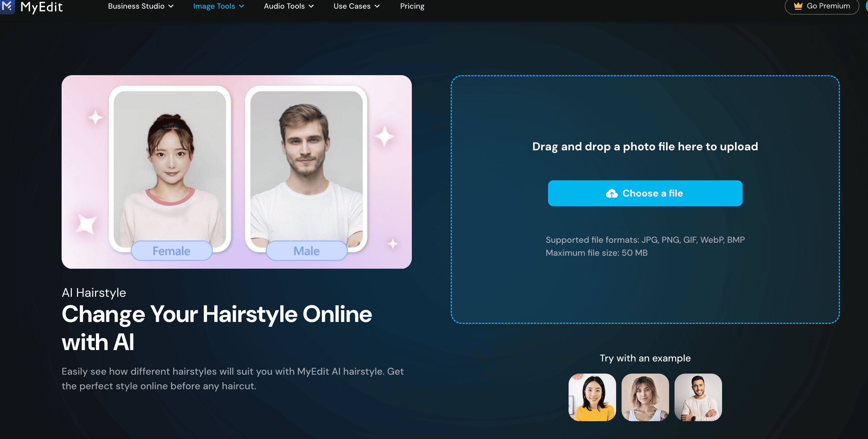This screenshot has height=439, width=868.
Task: Click the Business Studio menu label
Action: (x=136, y=6)
